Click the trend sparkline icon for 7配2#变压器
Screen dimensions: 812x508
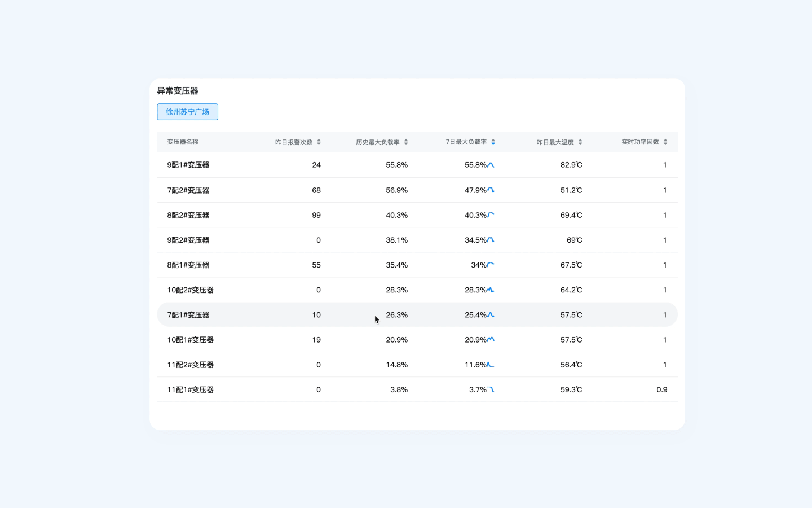(491, 190)
